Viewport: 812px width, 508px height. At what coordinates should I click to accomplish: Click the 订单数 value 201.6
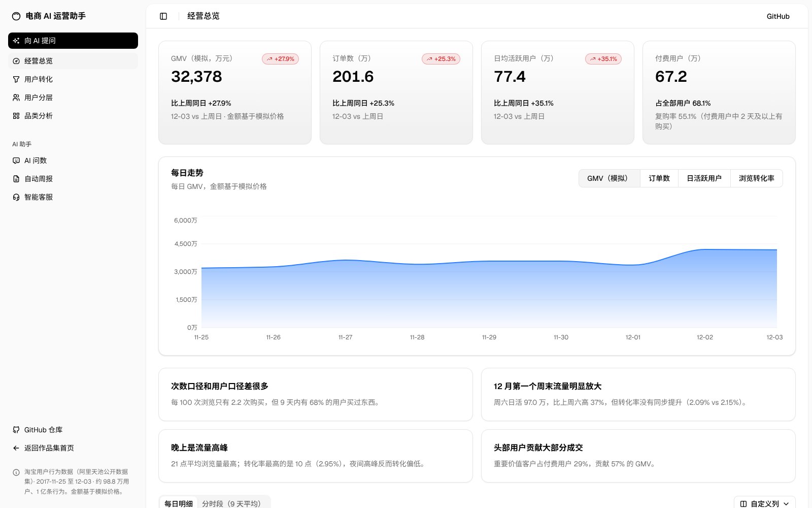[353, 77]
